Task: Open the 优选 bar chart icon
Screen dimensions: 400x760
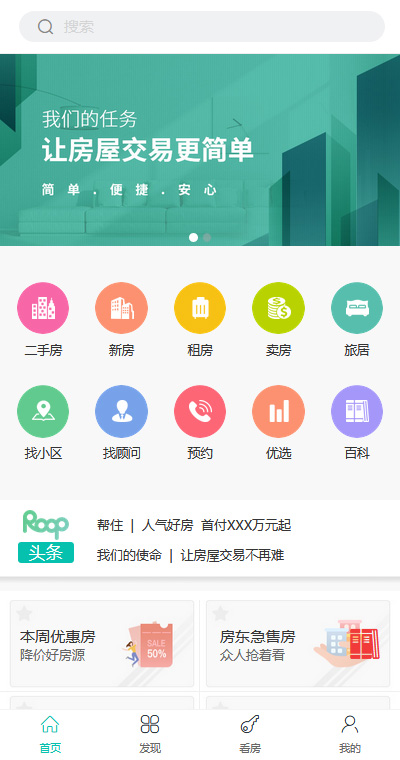Action: pos(278,411)
